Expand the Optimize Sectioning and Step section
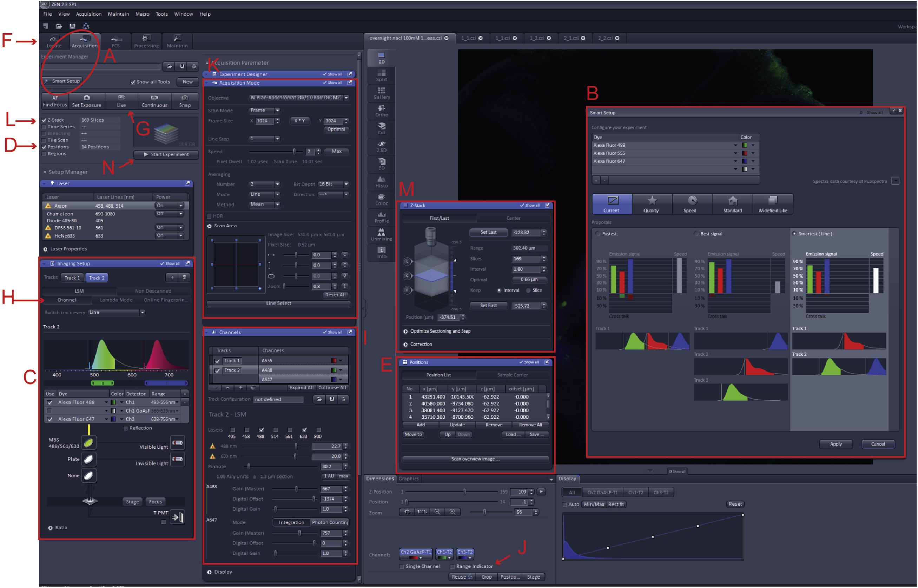918x588 pixels. (406, 332)
